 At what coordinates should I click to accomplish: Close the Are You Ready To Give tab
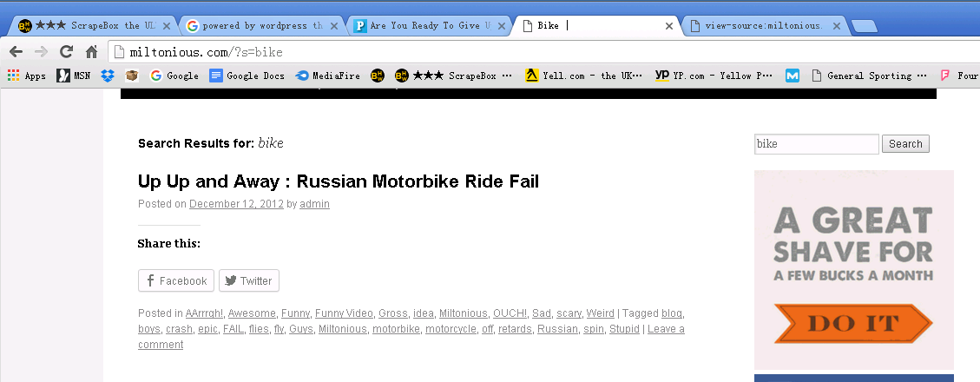click(501, 26)
